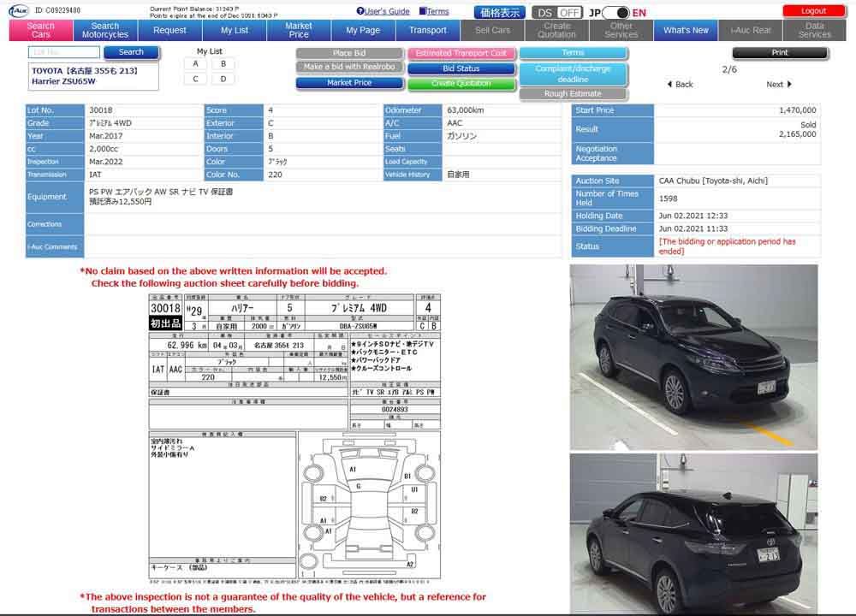Go Back to the previous vehicle
856x616 pixels.
[680, 84]
